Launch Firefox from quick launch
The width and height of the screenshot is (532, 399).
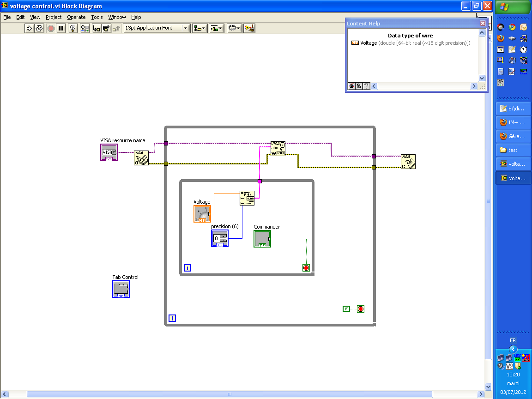[x=501, y=38]
